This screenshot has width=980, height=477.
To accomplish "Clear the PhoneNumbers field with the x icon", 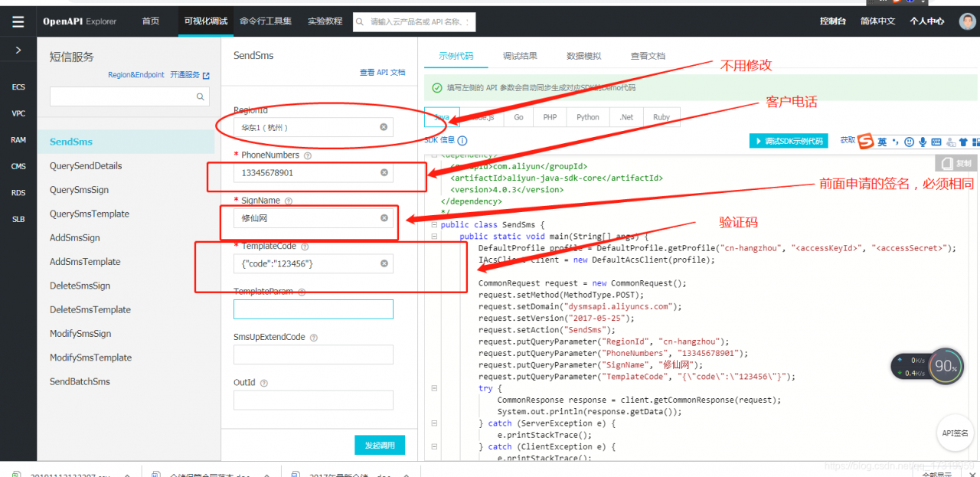I will point(384,172).
